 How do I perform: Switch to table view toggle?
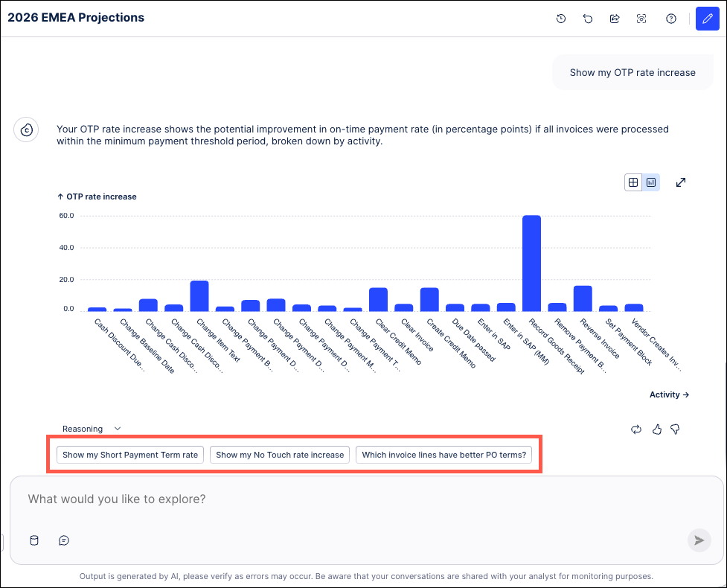tap(633, 182)
